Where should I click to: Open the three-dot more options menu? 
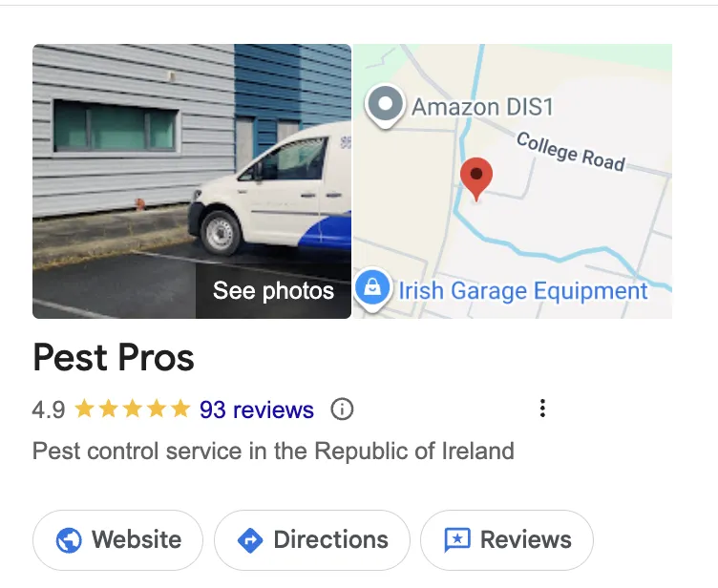(x=542, y=408)
